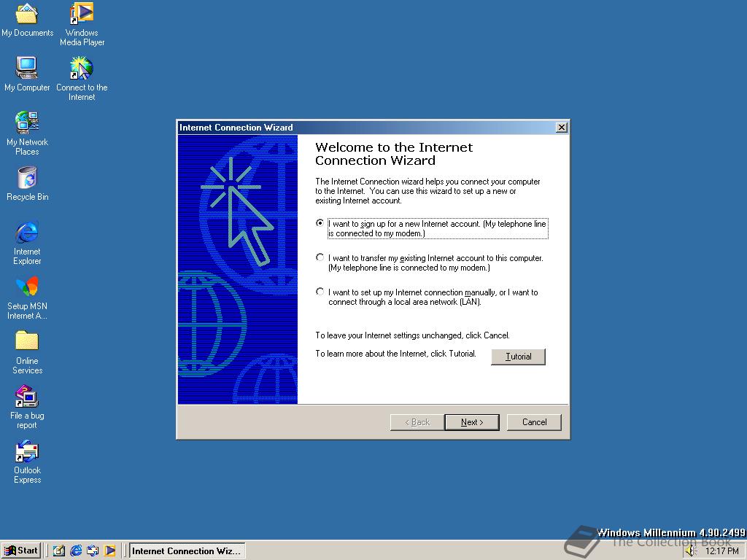Choose sign up for a new Internet account
The width and height of the screenshot is (747, 560).
tap(433, 228)
